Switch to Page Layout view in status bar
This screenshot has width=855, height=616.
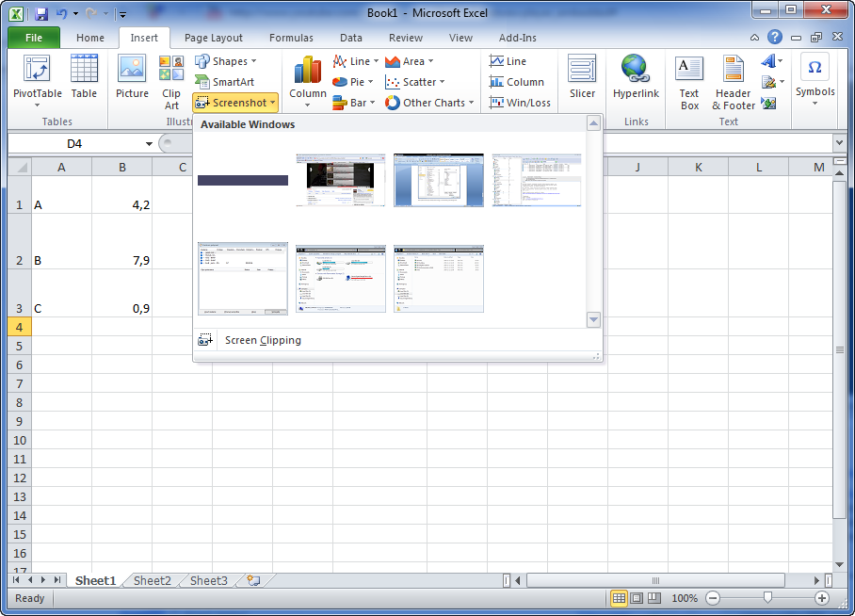tap(637, 598)
